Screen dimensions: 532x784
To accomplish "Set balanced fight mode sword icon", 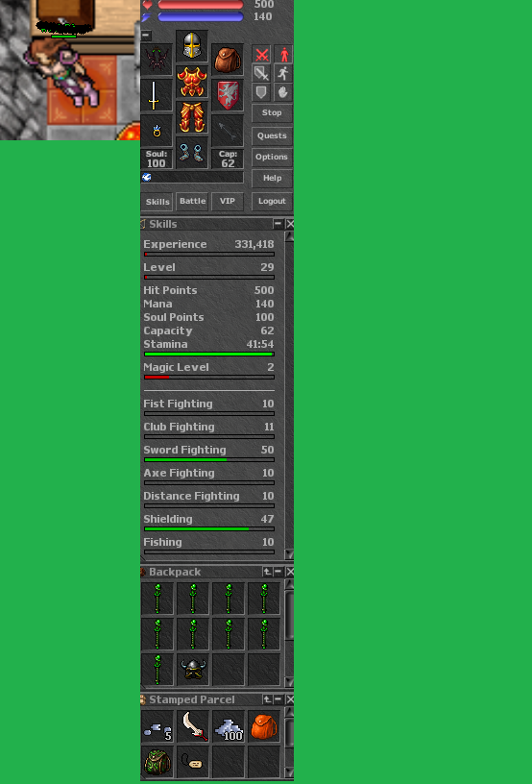I will [x=261, y=73].
